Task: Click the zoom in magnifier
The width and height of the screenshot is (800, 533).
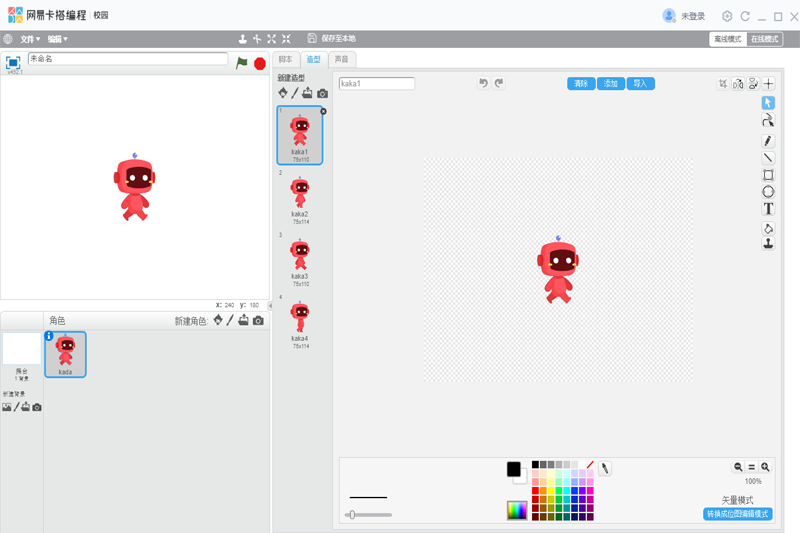Action: [x=765, y=467]
